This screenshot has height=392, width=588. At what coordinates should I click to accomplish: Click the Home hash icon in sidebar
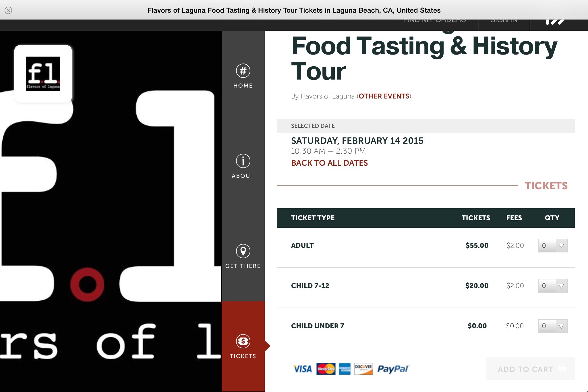coord(243,71)
